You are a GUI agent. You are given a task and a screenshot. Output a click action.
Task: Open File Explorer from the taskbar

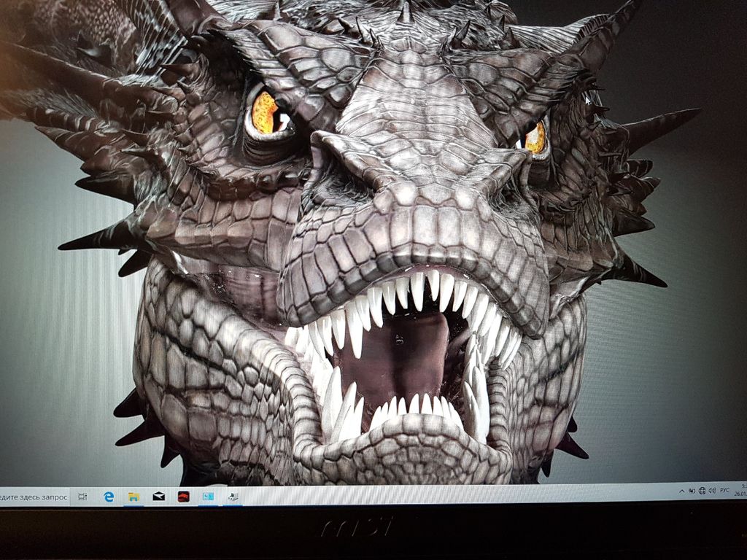(x=133, y=497)
